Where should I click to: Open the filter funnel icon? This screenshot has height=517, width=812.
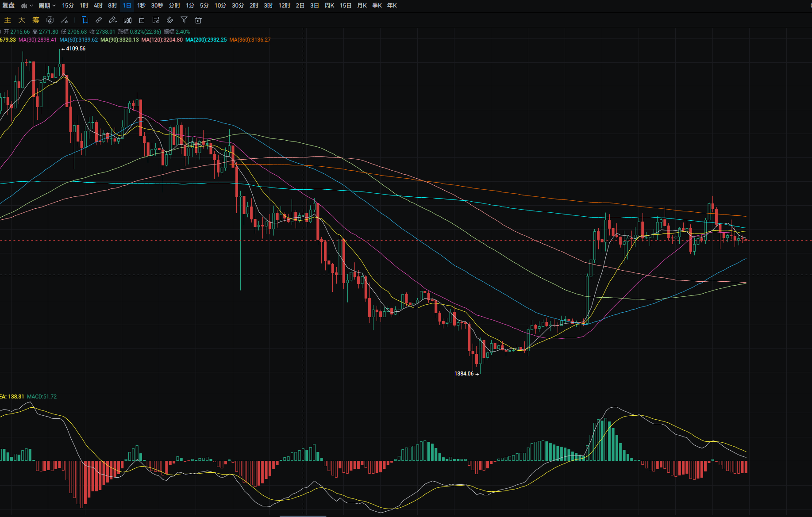click(184, 20)
